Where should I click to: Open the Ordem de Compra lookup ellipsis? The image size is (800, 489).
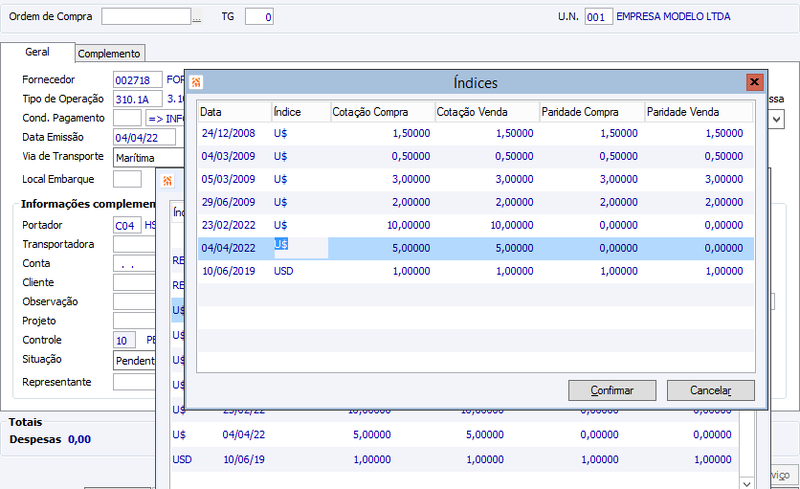196,18
